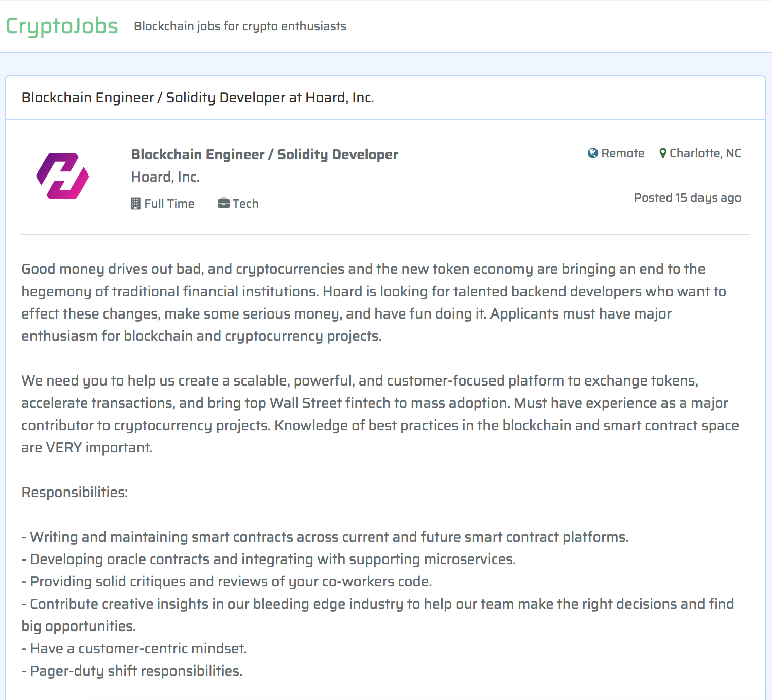Click the Blockchain jobs tagline text
Screen dimensions: 772x700
(240, 26)
